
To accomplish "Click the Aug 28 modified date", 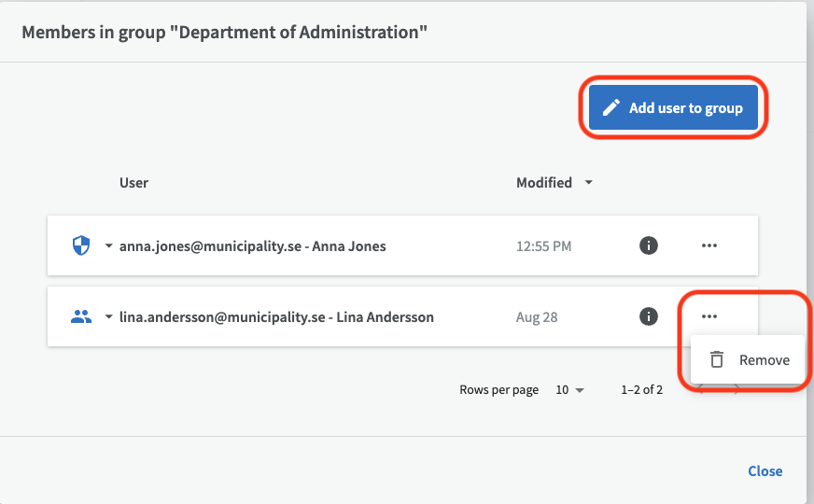I will pyautogui.click(x=537, y=317).
